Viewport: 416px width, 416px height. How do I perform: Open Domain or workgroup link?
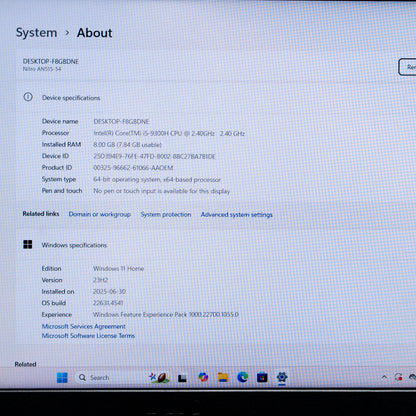[x=99, y=214]
